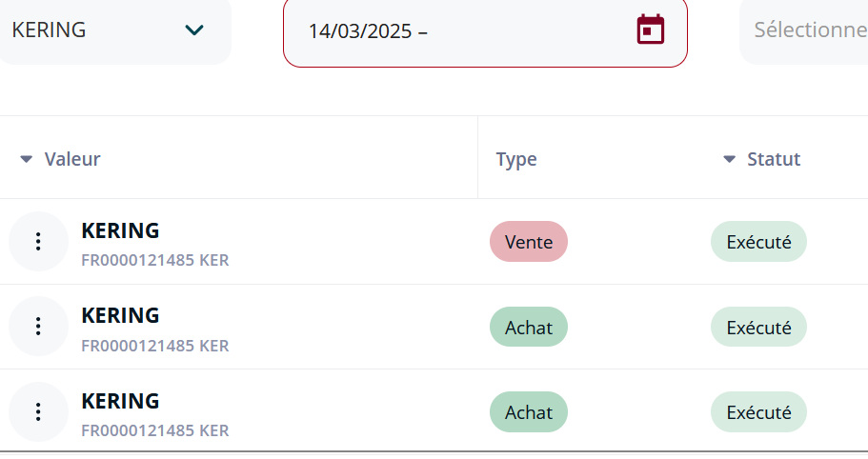This screenshot has width=868, height=459.
Task: Expand the KERING filter chevron
Action: pos(194,30)
